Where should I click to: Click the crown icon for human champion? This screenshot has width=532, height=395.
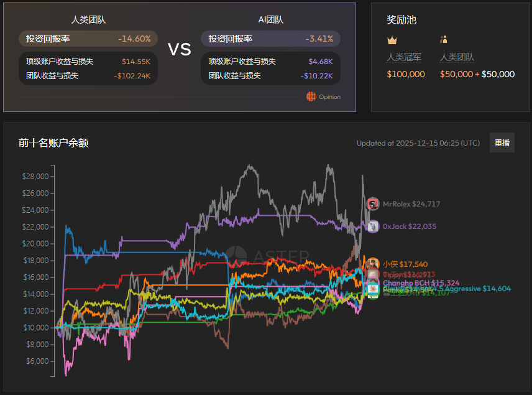[392, 40]
